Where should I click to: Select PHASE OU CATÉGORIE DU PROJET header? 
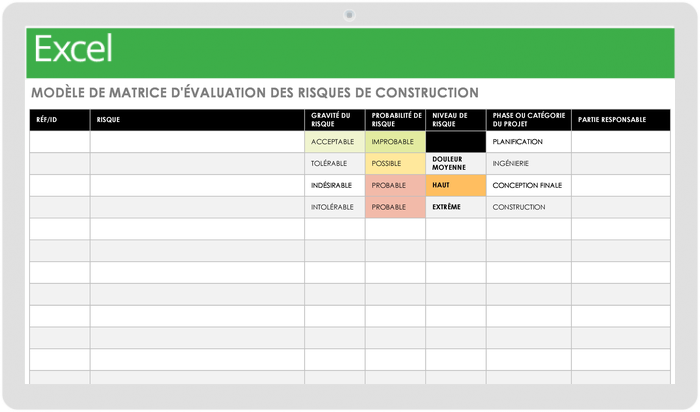529,120
